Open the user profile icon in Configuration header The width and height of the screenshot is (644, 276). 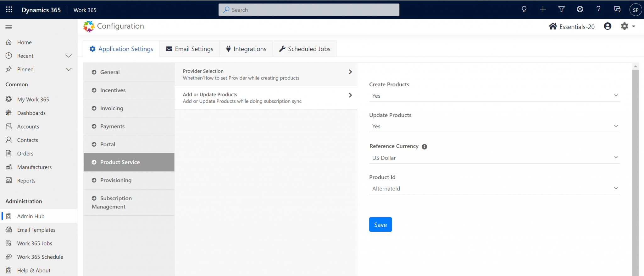tap(608, 26)
